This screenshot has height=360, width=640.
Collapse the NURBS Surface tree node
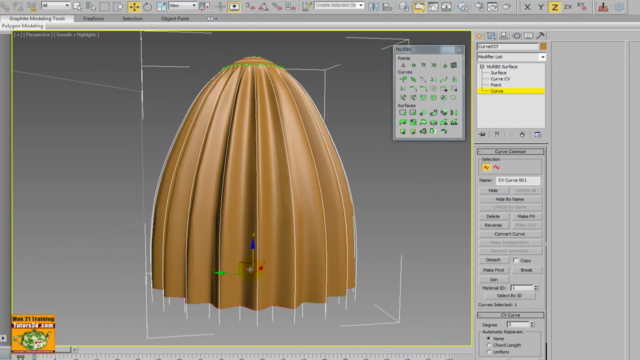click(x=482, y=67)
